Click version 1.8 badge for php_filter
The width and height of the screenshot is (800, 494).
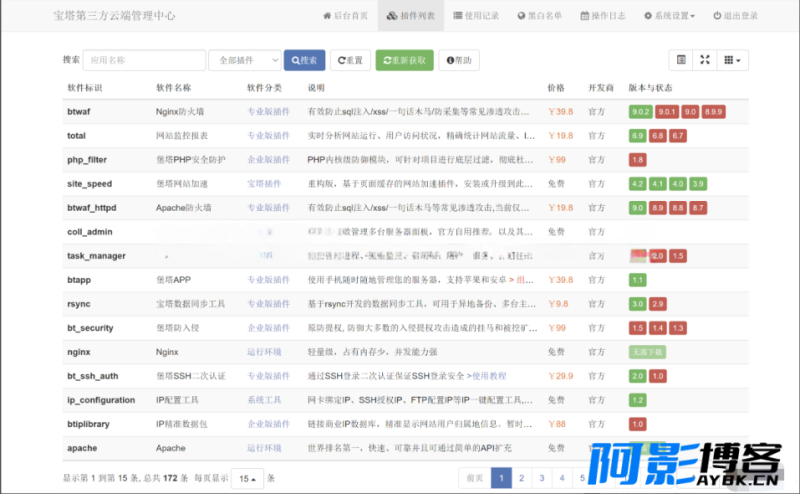[x=638, y=160]
